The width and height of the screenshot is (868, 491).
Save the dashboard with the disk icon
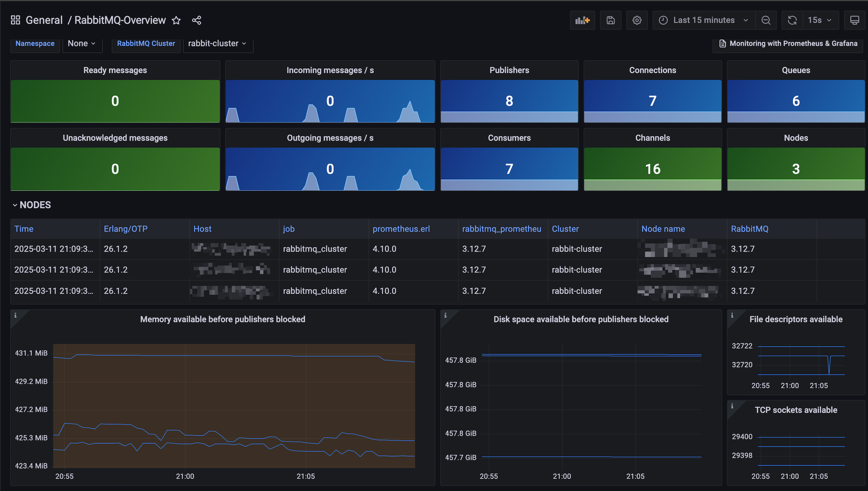point(610,20)
